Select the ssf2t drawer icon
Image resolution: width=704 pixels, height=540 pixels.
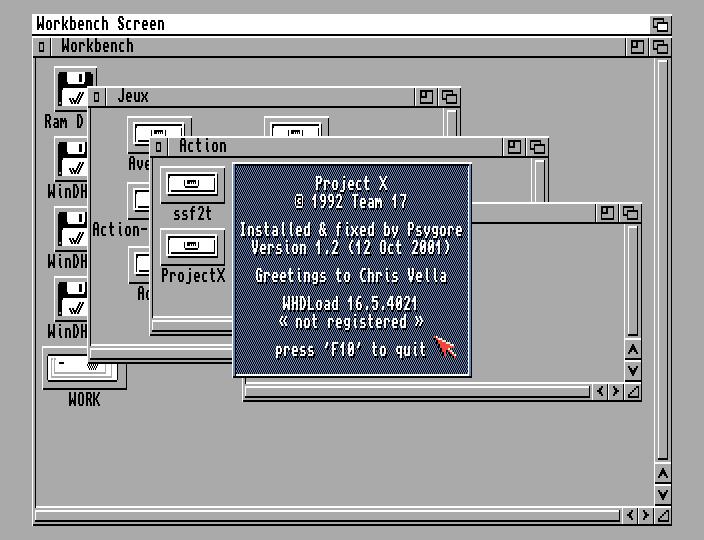(193, 184)
